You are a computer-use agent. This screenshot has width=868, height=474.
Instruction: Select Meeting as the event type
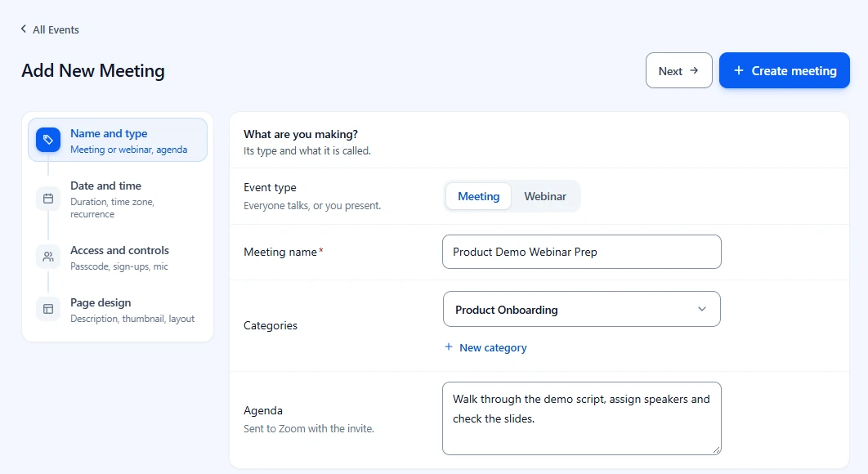(x=478, y=196)
